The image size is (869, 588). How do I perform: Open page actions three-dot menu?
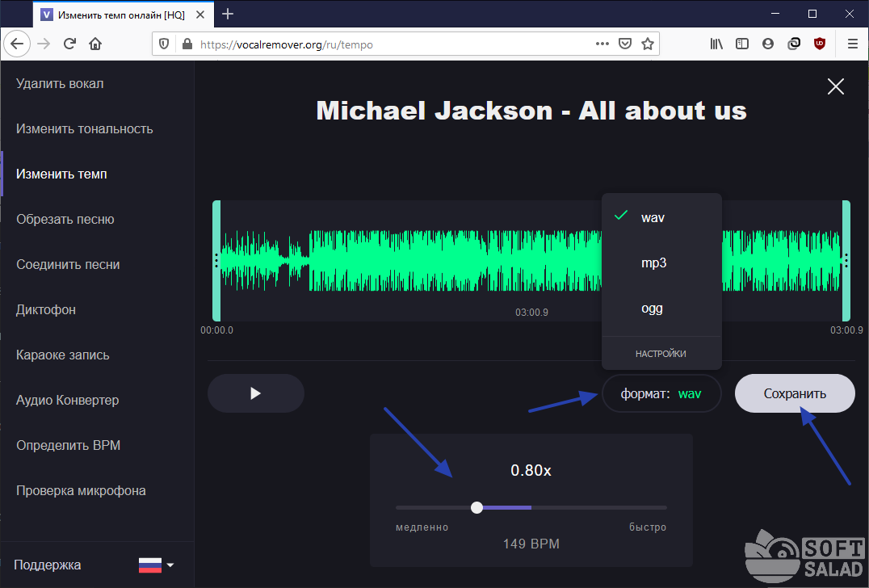(602, 44)
